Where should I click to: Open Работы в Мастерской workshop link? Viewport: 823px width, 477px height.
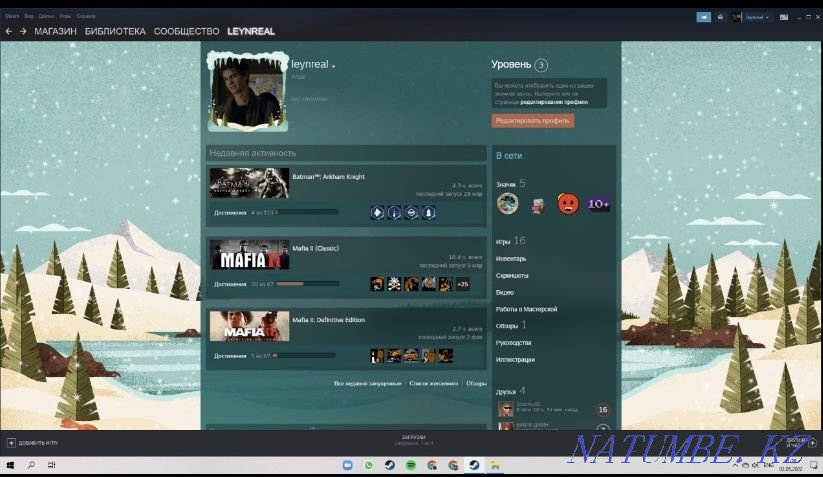point(526,309)
